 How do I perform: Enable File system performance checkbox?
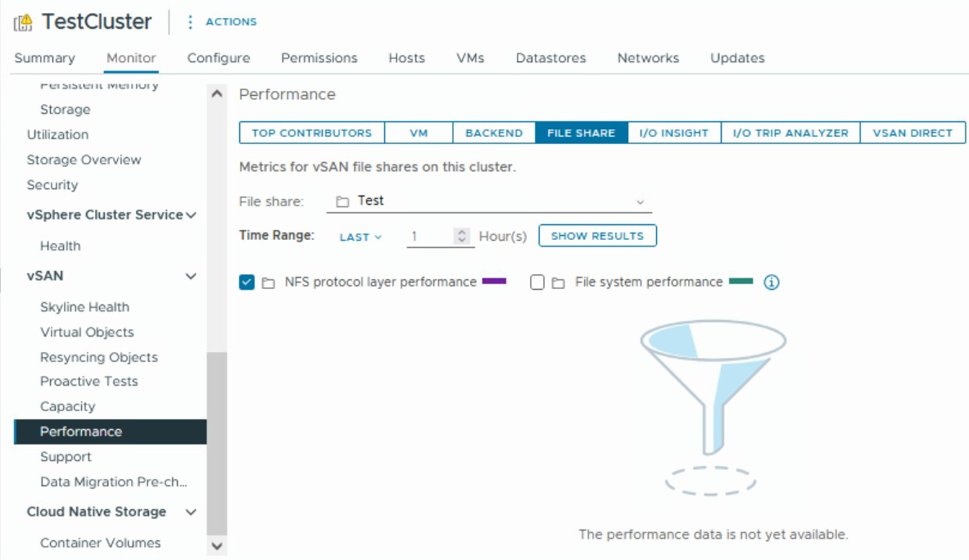coord(537,282)
